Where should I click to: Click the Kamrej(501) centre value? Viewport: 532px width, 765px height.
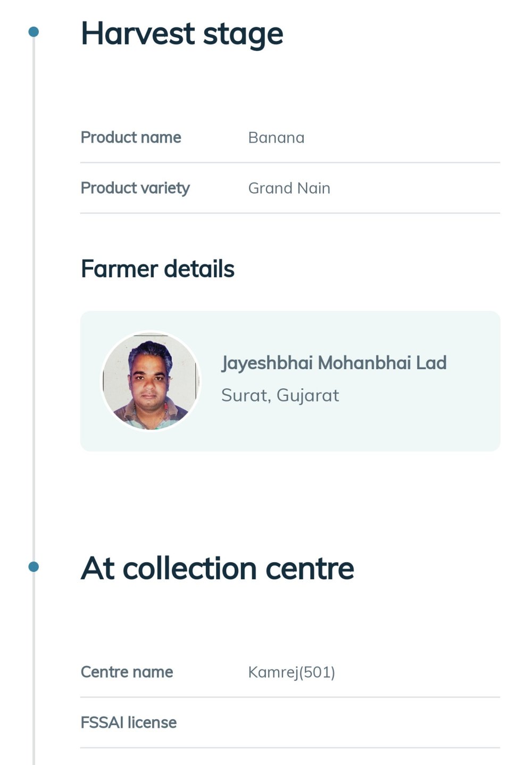(x=292, y=672)
